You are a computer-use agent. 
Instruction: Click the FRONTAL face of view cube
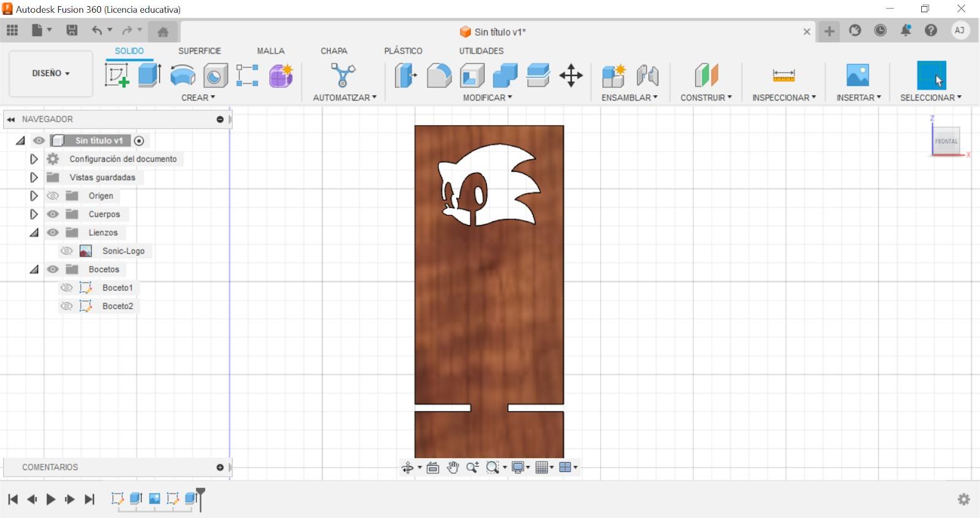pos(946,141)
